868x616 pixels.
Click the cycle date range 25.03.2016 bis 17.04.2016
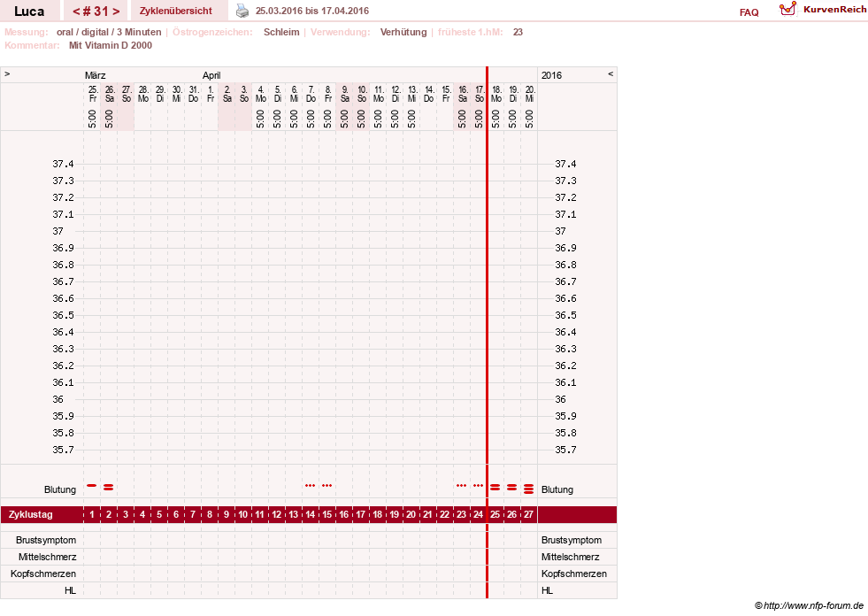(312, 12)
